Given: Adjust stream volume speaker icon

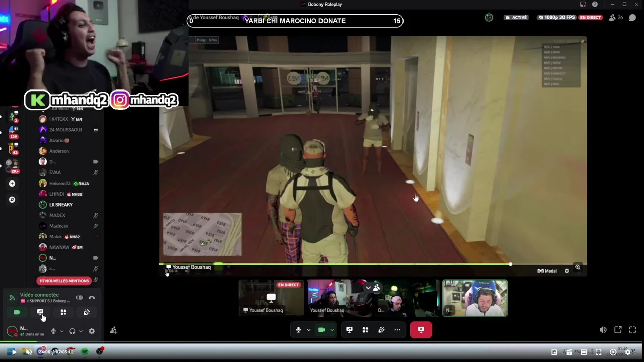Looking at the screenshot, I should tap(603, 330).
